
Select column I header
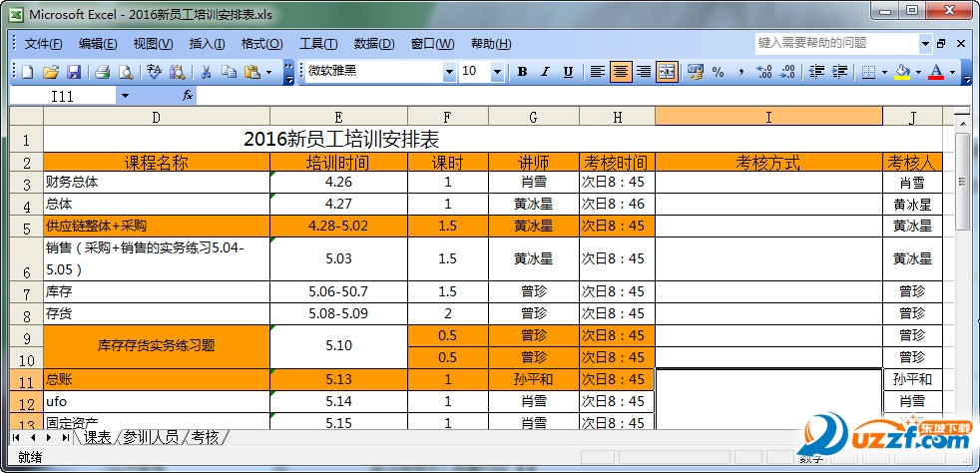[768, 116]
